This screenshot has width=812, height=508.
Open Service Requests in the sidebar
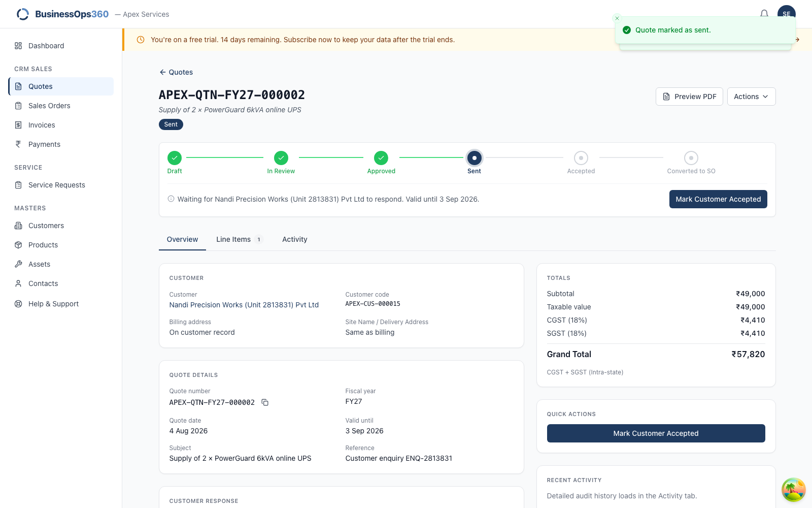pos(61,185)
